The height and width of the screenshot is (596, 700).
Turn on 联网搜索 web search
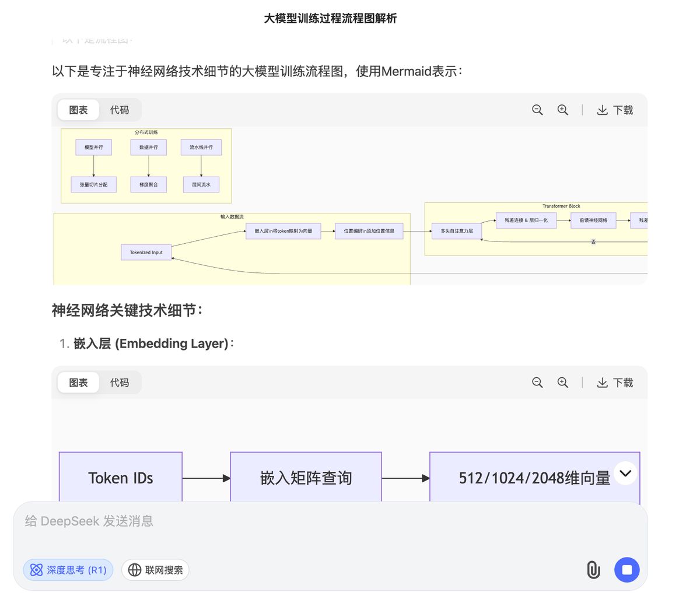coord(155,570)
